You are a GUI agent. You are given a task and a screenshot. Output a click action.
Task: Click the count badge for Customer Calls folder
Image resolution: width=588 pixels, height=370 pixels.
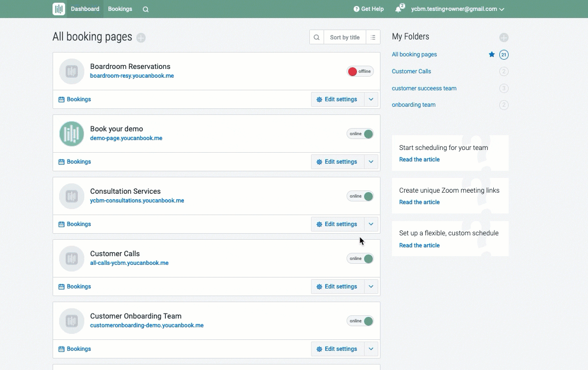click(504, 71)
